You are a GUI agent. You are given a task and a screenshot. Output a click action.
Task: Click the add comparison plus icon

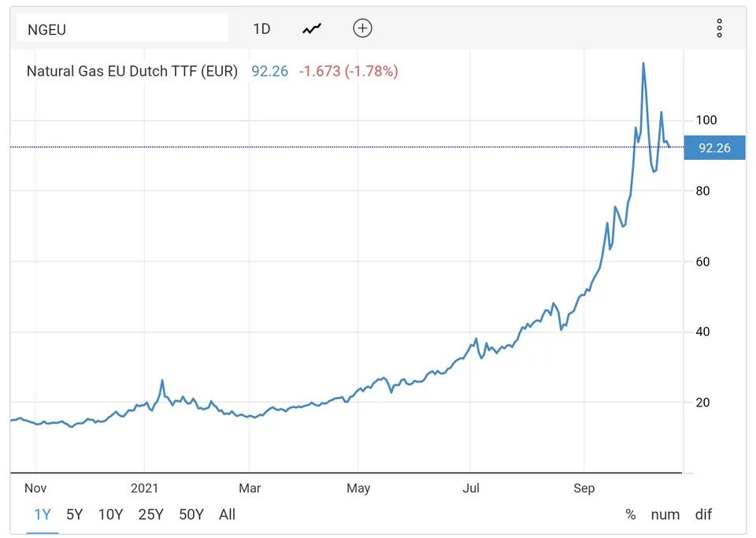point(362,28)
